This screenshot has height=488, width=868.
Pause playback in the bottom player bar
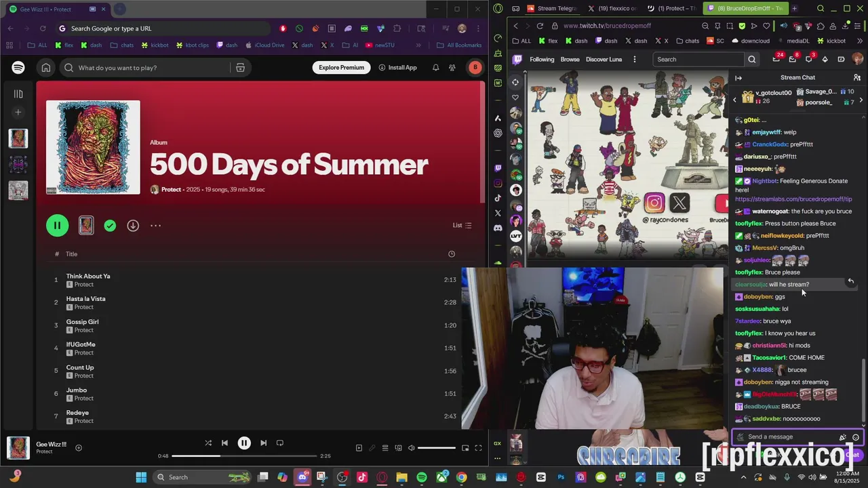point(244,443)
